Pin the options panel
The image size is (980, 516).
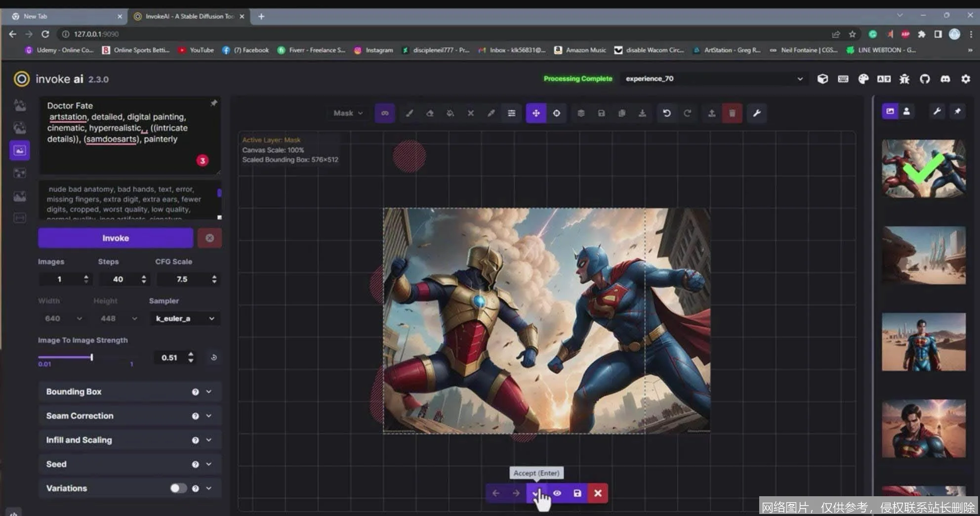[x=214, y=103]
